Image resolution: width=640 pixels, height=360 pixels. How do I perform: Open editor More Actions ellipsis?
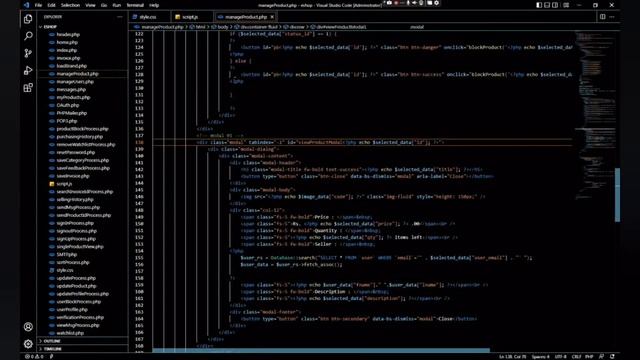(612, 17)
